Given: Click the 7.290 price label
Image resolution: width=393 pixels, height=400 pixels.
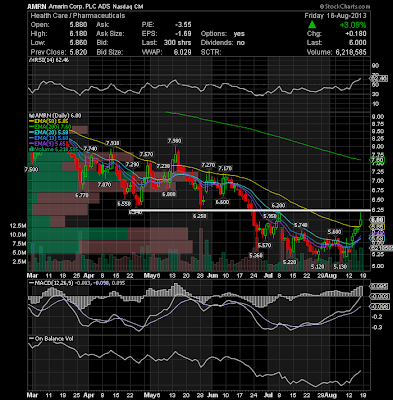Looking at the screenshot, I should [x=132, y=164].
